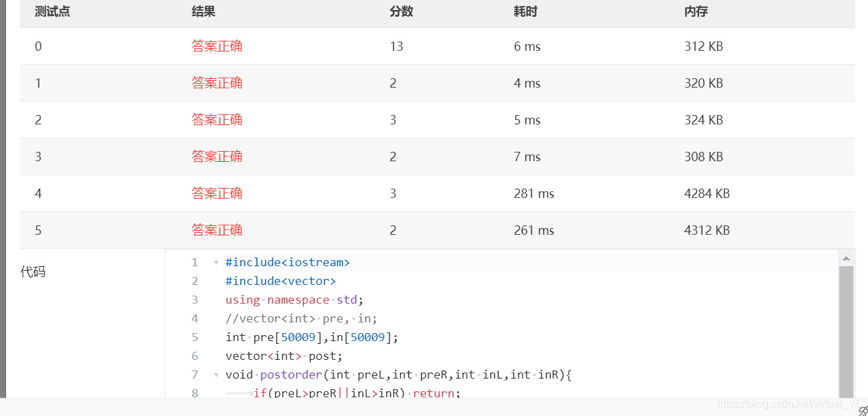Image resolution: width=868 pixels, height=416 pixels.
Task: Click code line 'using namespace std;'
Action: [295, 300]
